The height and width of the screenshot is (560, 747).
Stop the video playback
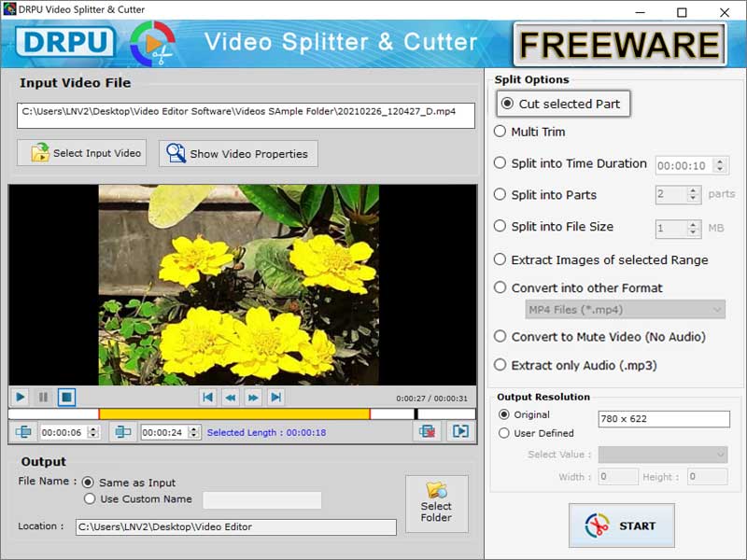coord(65,397)
